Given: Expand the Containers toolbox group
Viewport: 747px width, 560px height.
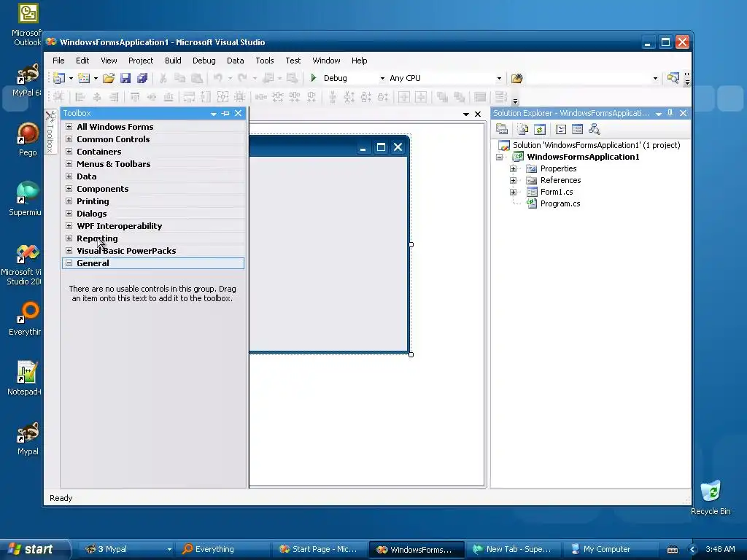Looking at the screenshot, I should (x=69, y=152).
